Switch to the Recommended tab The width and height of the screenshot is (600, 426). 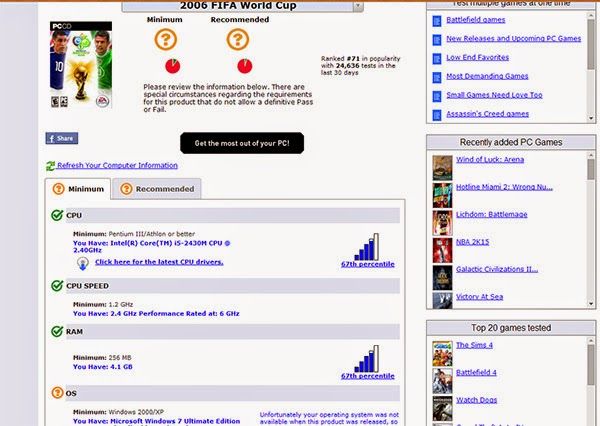coord(156,189)
